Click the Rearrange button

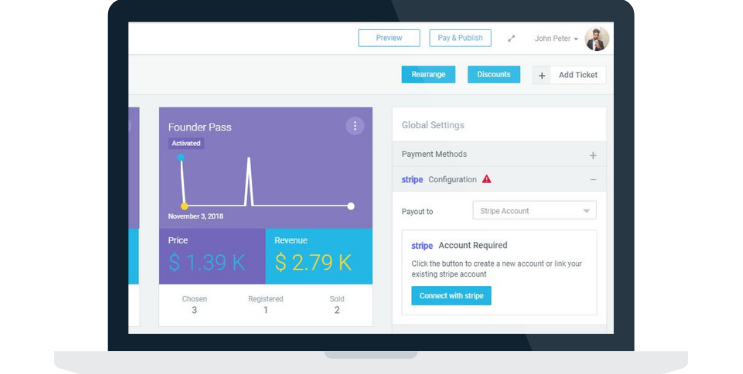(428, 74)
